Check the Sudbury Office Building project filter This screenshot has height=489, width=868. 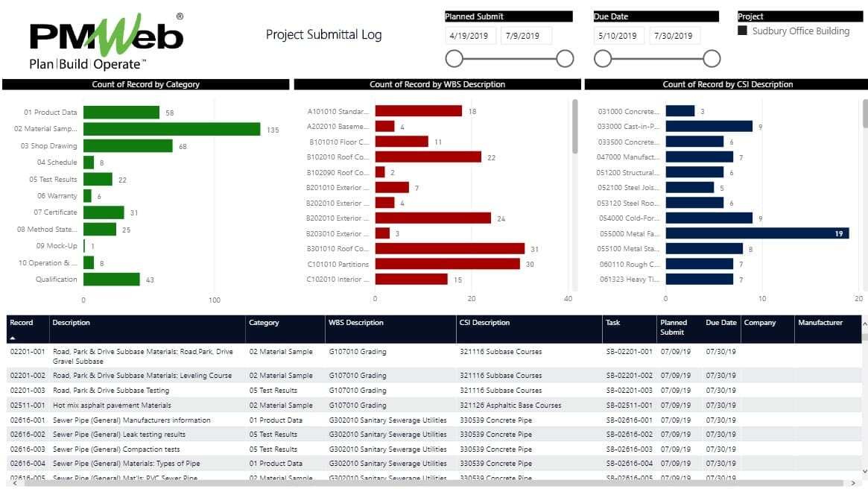741,31
